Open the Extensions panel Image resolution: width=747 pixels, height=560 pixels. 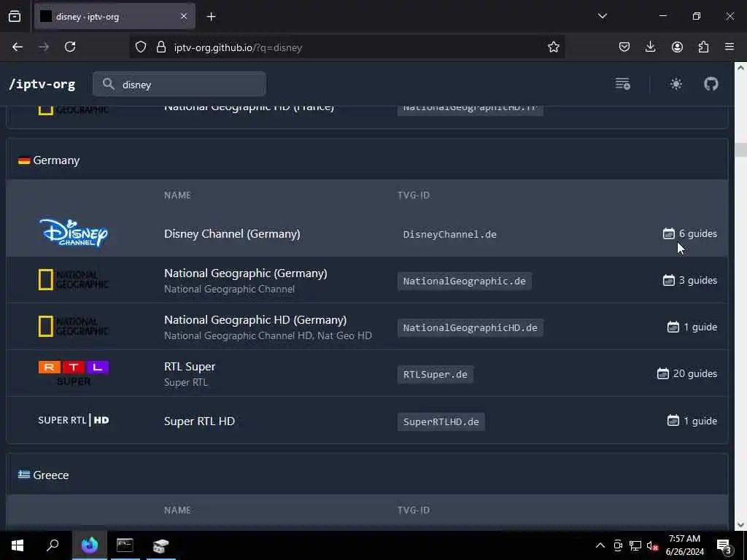point(703,47)
